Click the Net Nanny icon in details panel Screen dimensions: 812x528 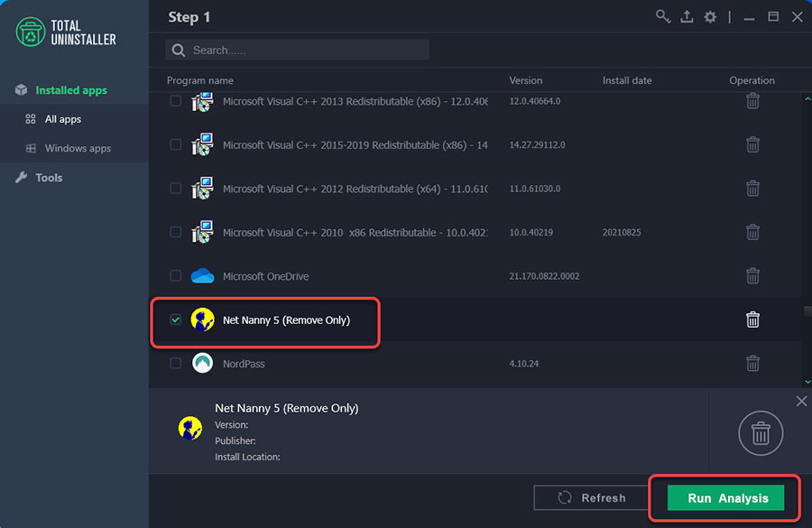pos(190,429)
